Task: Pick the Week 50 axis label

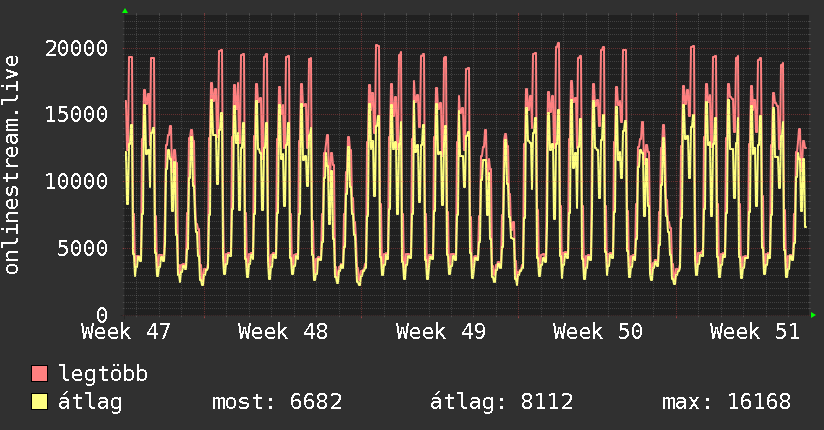Action: click(x=597, y=331)
